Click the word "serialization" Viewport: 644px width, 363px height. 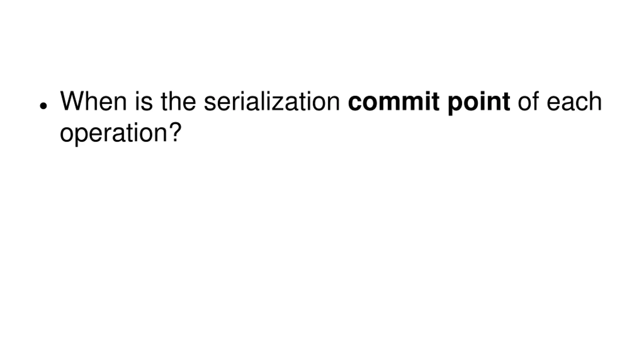pos(272,101)
